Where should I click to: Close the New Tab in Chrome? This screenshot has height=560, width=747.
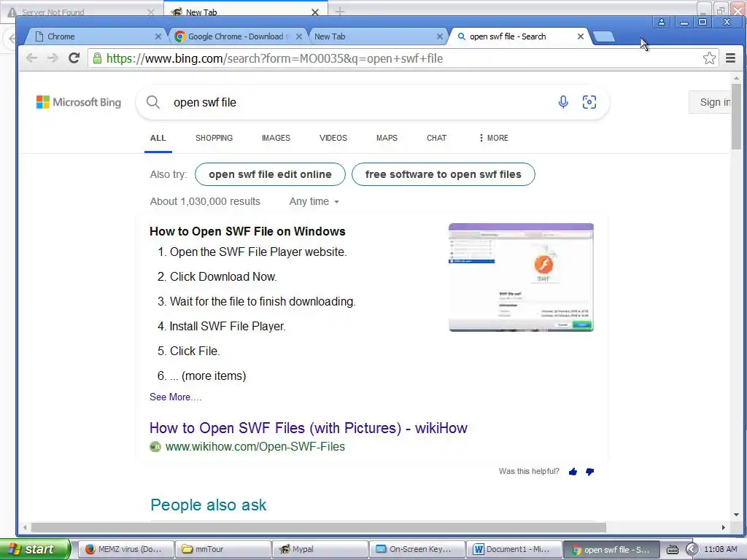point(440,36)
